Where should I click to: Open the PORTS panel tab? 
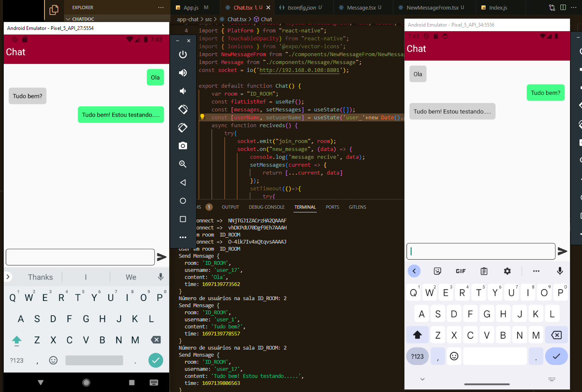pyautogui.click(x=333, y=207)
